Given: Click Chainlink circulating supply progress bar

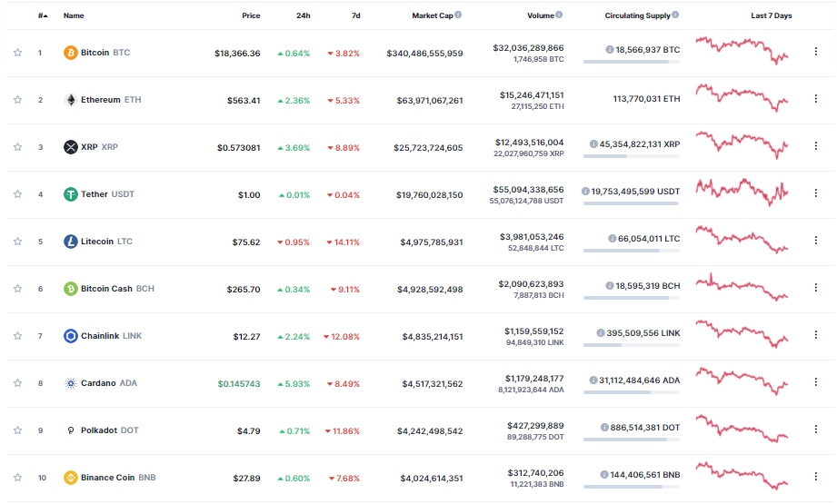Looking at the screenshot, I should coord(632,345).
